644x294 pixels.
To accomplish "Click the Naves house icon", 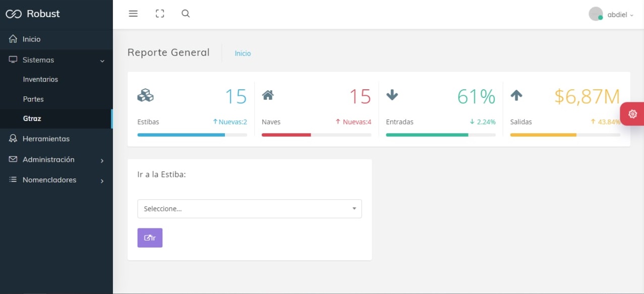I will 268,95.
